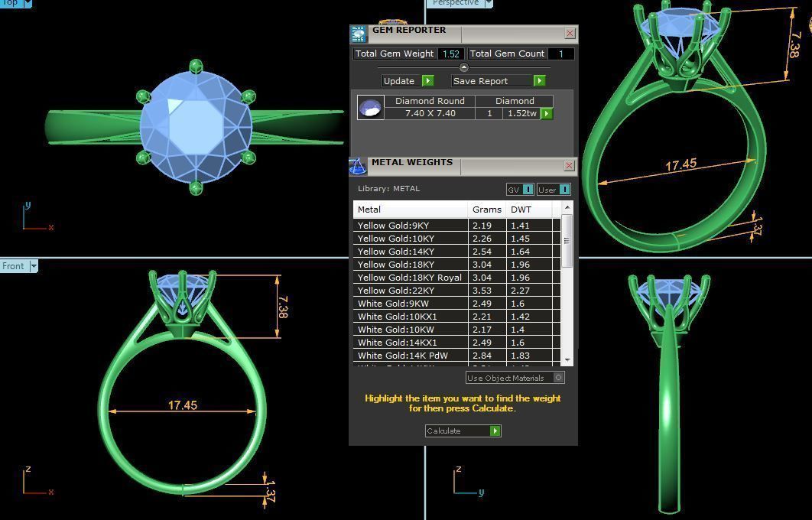Click the 1.83 DWT value for 14K PdW
Screen dimensions: 812x520
click(x=521, y=356)
